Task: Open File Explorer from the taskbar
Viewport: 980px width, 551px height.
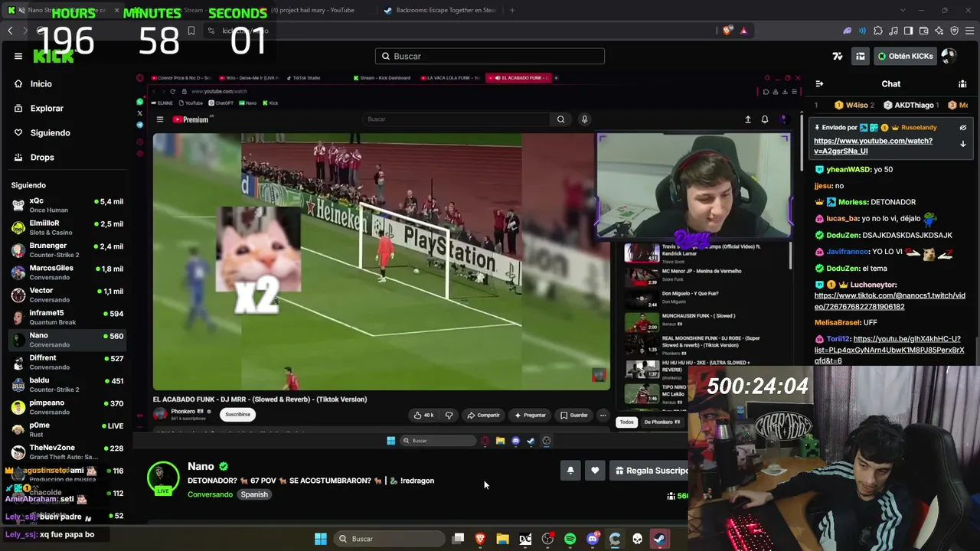Action: (502, 539)
